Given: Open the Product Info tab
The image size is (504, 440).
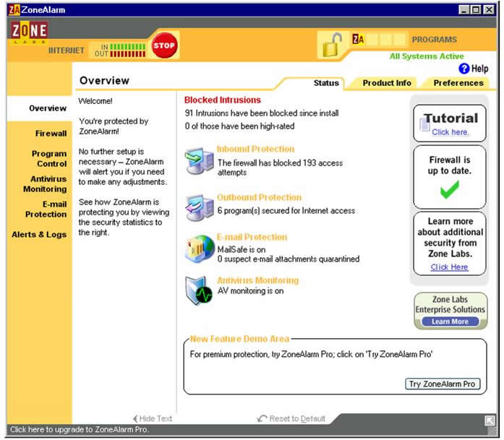Looking at the screenshot, I should coord(387,83).
